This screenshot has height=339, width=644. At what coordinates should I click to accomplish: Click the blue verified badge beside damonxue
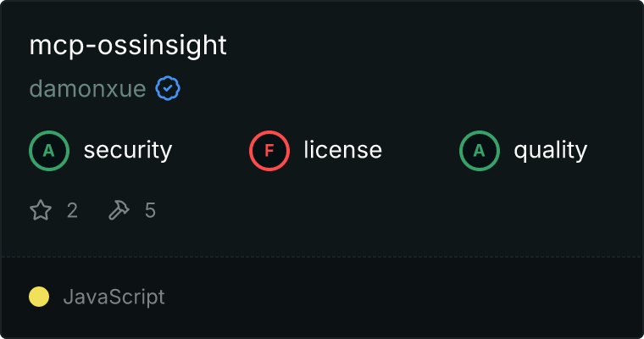pos(167,89)
